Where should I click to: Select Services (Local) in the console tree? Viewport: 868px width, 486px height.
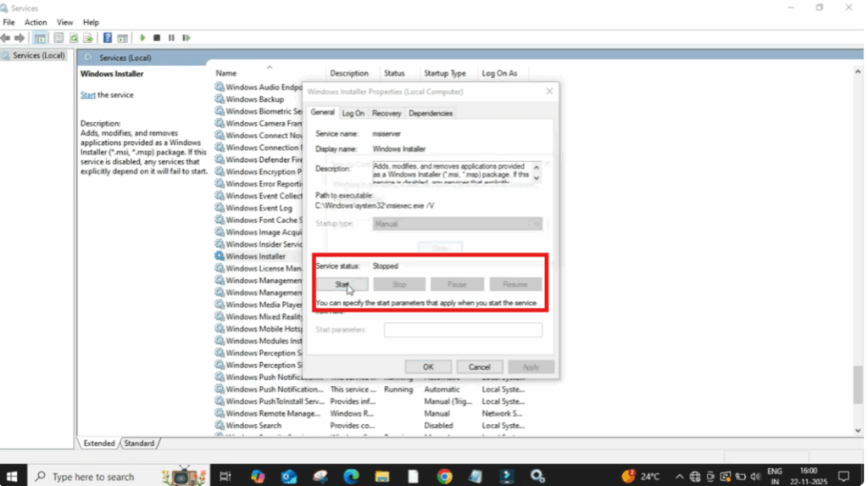click(33, 55)
